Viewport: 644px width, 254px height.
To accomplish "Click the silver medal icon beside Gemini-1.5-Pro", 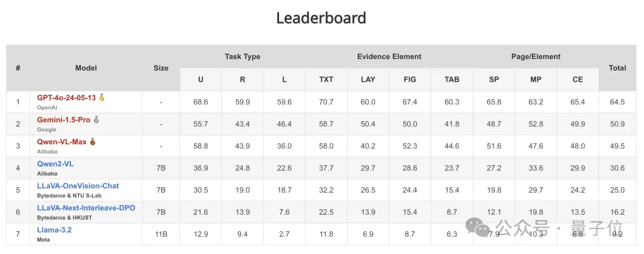I will pos(97,120).
